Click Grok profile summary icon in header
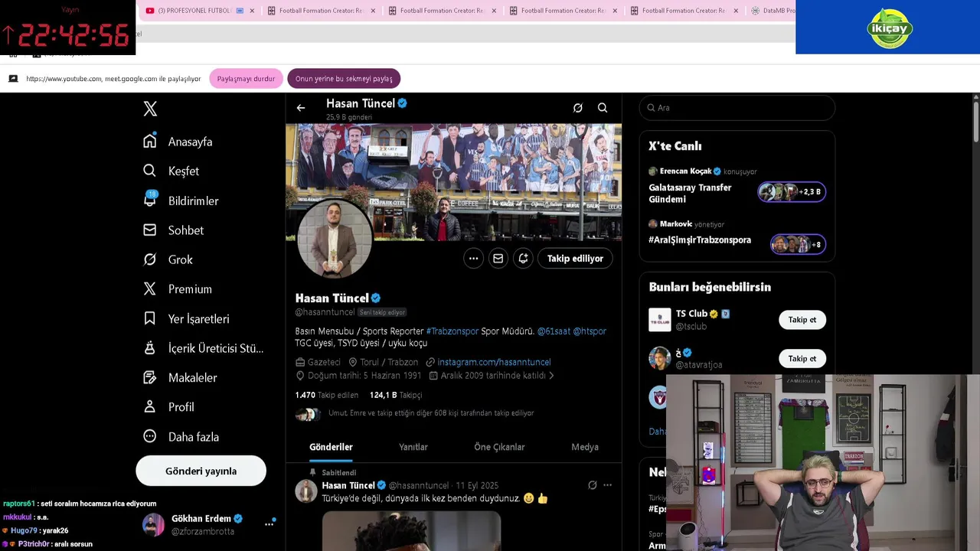The width and height of the screenshot is (980, 551). click(x=578, y=108)
